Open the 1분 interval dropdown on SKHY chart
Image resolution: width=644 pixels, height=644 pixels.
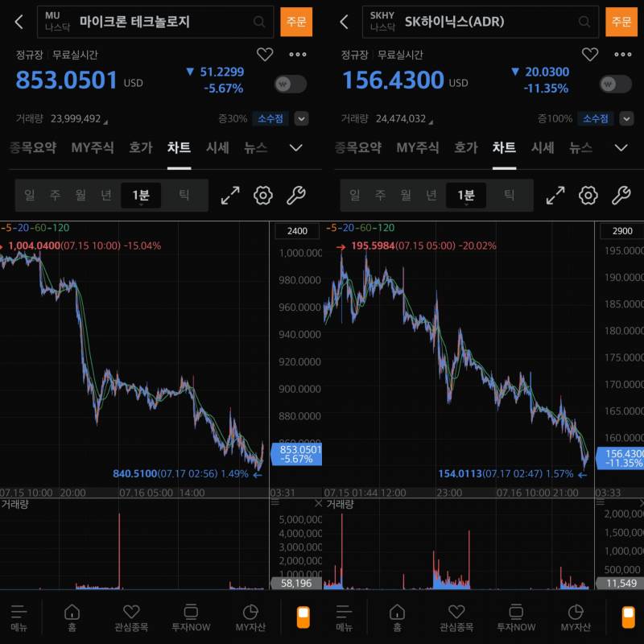pos(466,195)
